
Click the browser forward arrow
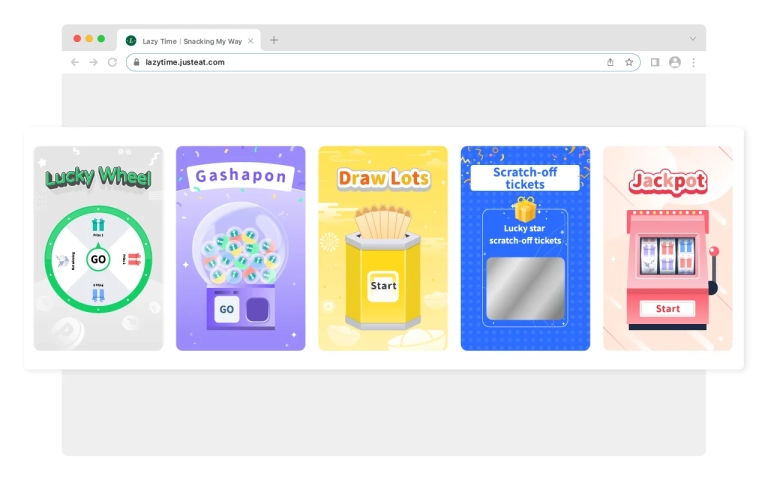(93, 62)
